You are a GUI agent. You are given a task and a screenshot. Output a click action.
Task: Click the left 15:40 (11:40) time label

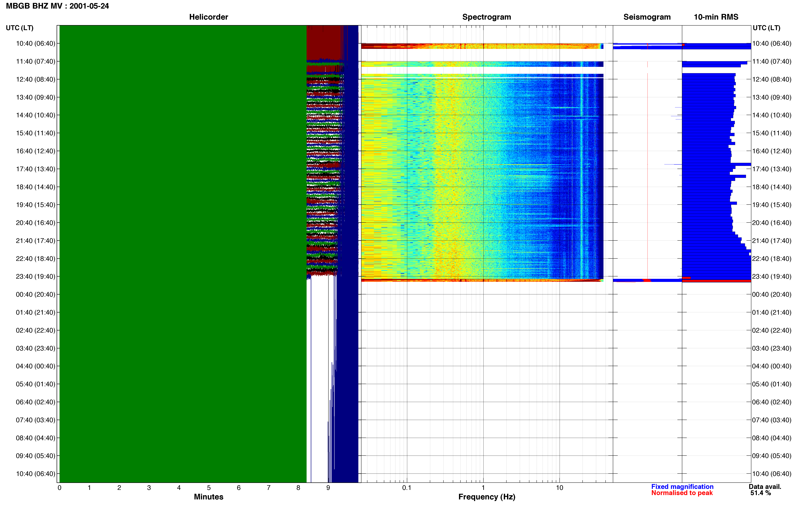tap(36, 133)
